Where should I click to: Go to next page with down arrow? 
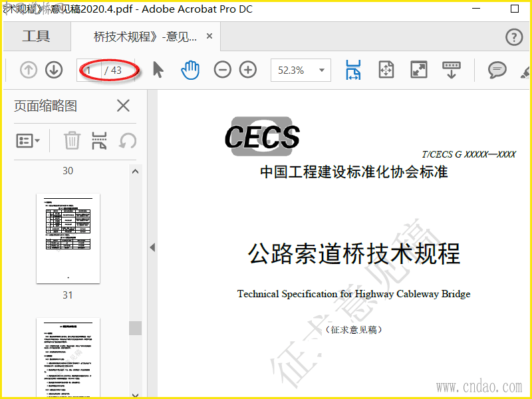point(54,70)
